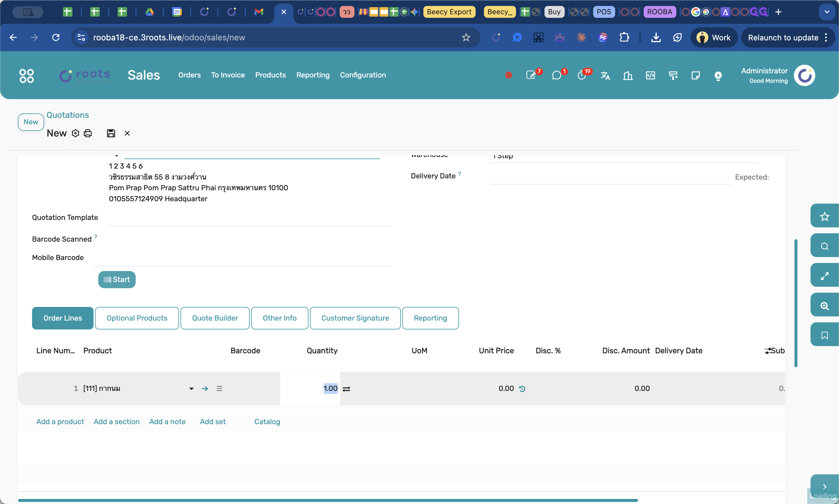Open the language translate icon
839x504 pixels.
click(x=605, y=75)
